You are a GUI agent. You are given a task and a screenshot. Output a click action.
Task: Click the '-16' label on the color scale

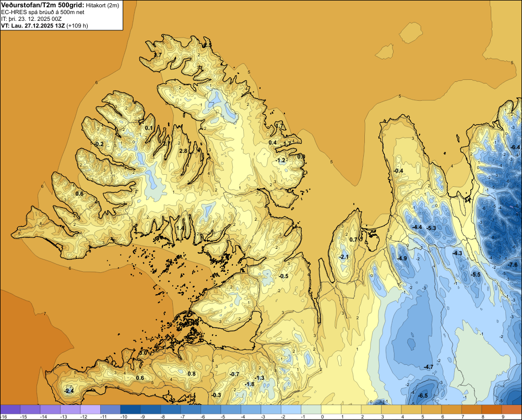tap(4, 417)
